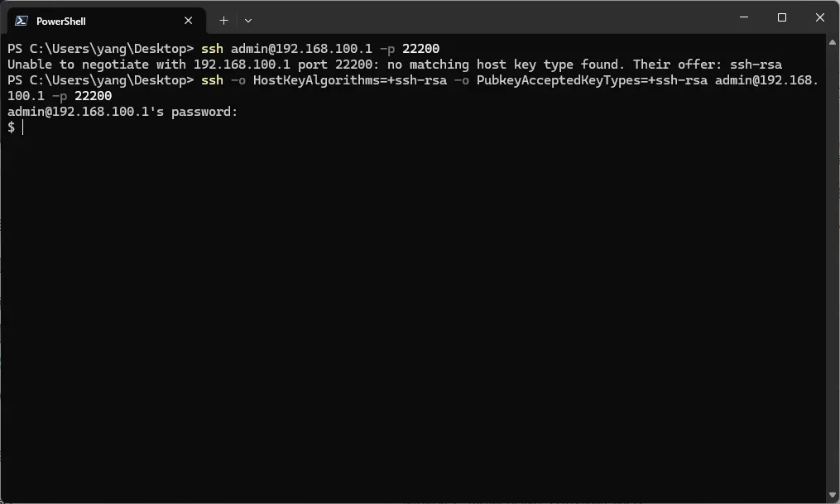Click the vertical scrollbar track
Image resolution: width=840 pixels, height=504 pixels.
[833, 265]
